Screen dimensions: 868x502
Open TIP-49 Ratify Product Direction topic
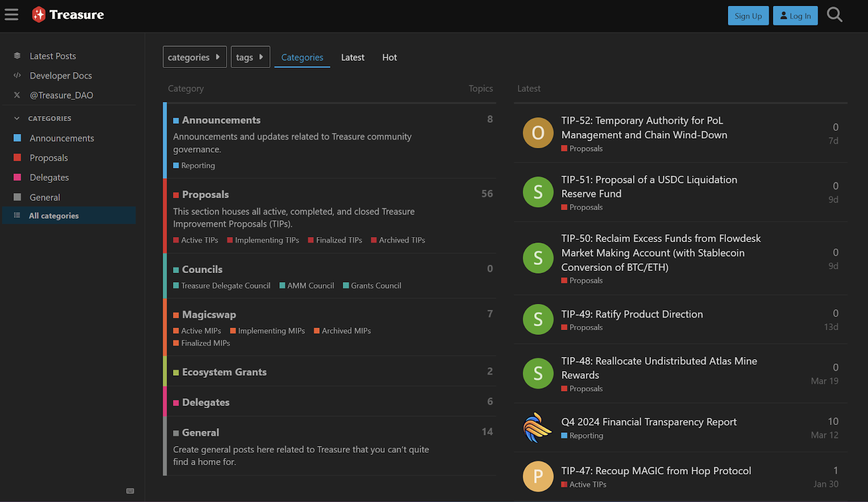tap(632, 314)
